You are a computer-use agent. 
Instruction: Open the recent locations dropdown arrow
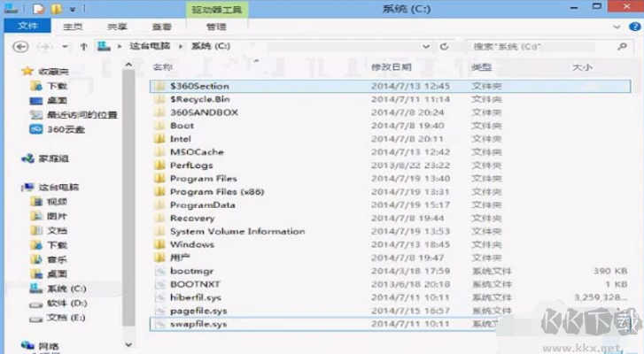pyautogui.click(x=65, y=47)
